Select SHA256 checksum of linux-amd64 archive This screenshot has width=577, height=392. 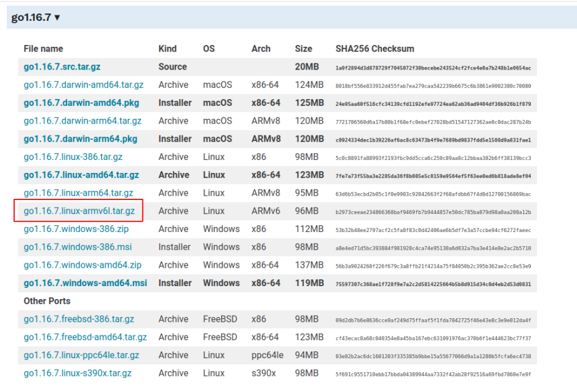[x=433, y=175]
